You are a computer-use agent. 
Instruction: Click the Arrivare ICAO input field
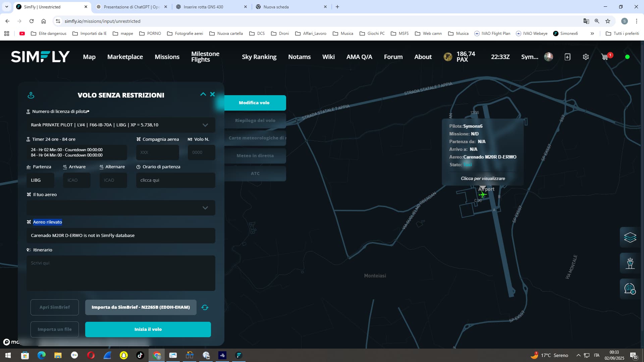coord(77,180)
